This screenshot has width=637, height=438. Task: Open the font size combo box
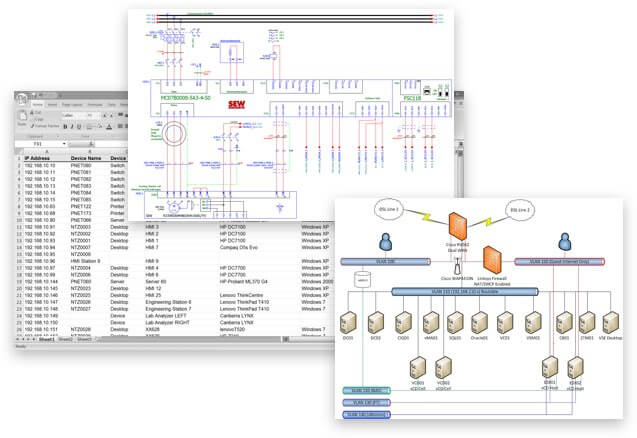tap(93, 116)
